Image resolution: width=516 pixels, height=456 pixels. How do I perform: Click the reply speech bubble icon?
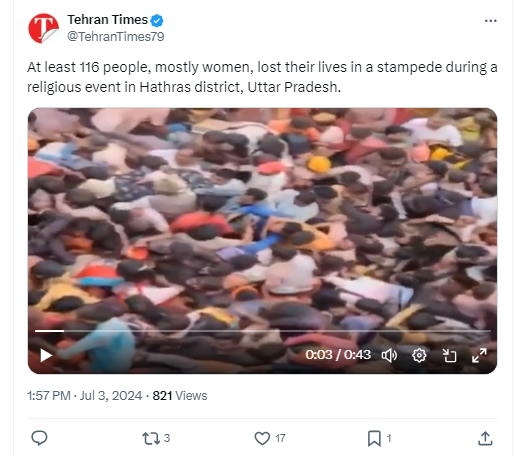pos(39,438)
